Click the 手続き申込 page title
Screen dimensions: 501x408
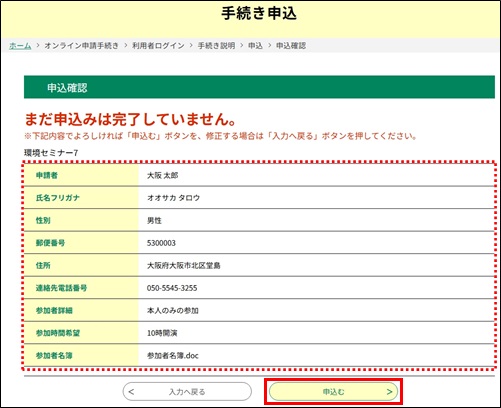[x=259, y=13]
